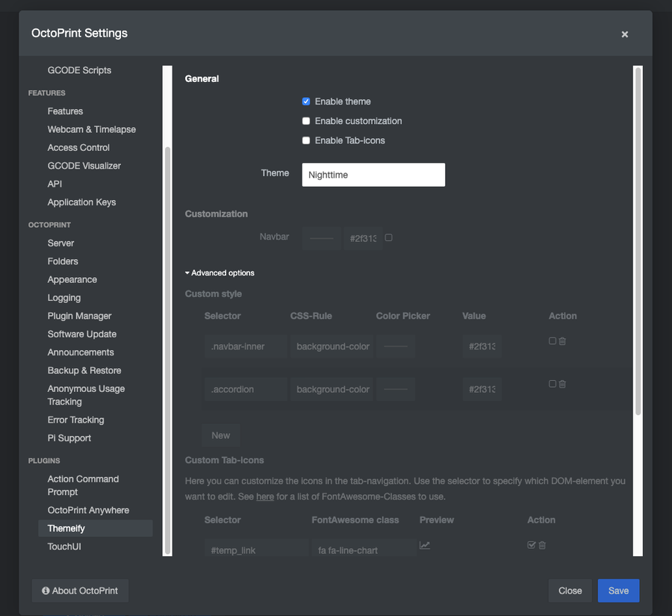This screenshot has height=616, width=672.
Task: Save the settings
Action: point(618,591)
